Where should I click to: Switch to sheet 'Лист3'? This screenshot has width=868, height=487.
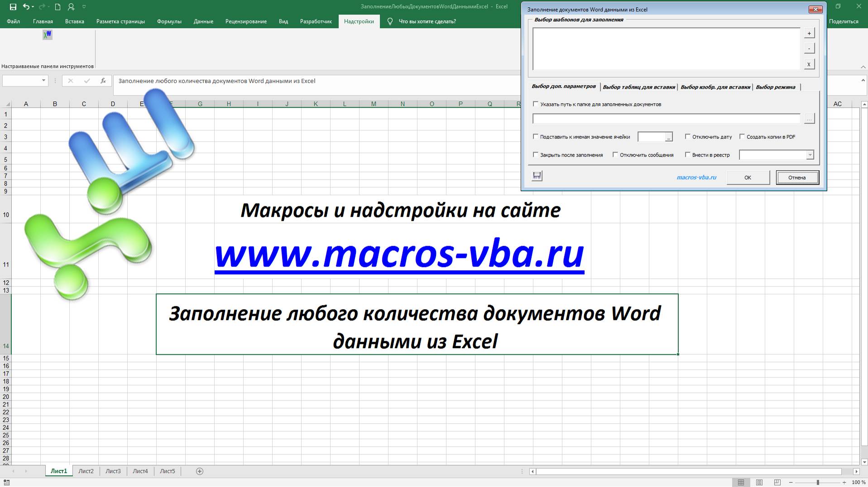click(x=113, y=471)
